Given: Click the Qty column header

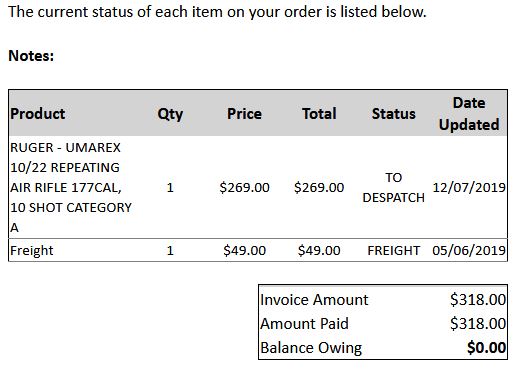Looking at the screenshot, I should tap(170, 114).
